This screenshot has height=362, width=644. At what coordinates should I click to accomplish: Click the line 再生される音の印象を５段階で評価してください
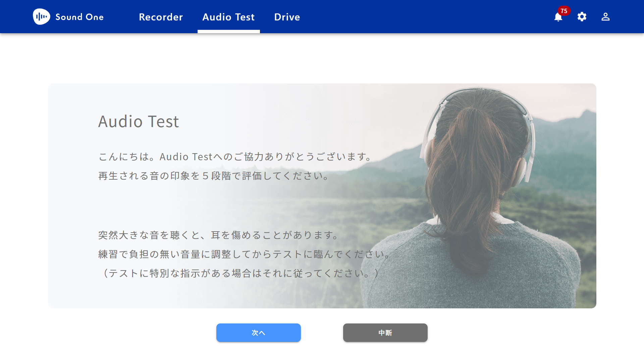[x=214, y=176]
